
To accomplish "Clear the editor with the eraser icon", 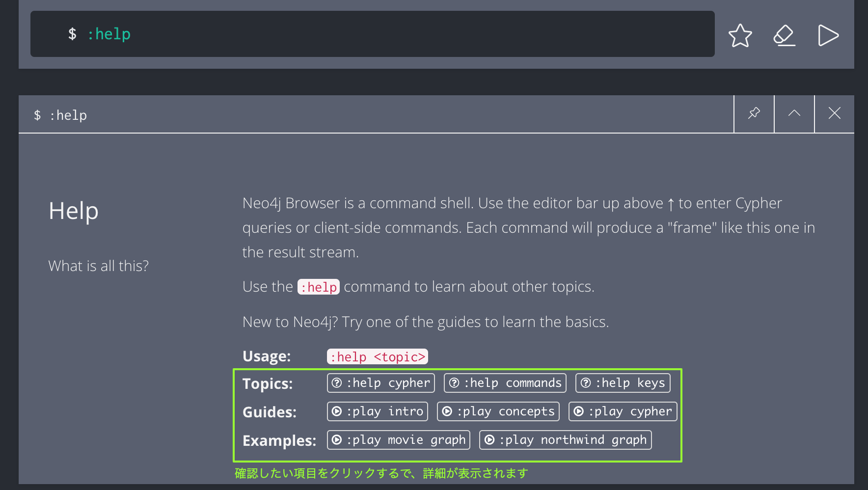I will coord(784,35).
